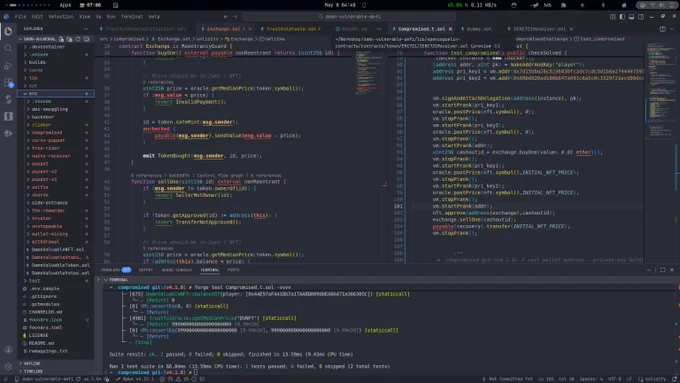Image resolution: width=680 pixels, height=383 pixels.
Task: Open the Explorer view in activity bar
Action: point(8,31)
